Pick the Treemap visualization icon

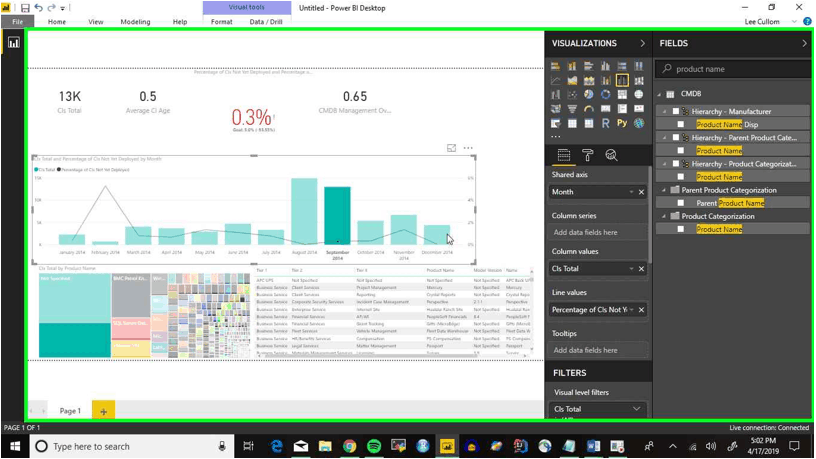coord(622,95)
